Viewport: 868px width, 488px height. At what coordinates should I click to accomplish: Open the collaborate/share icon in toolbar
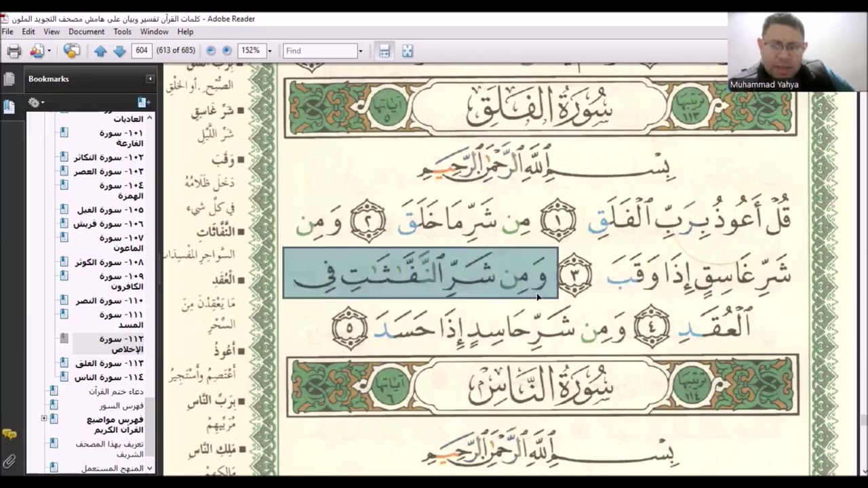(37, 51)
